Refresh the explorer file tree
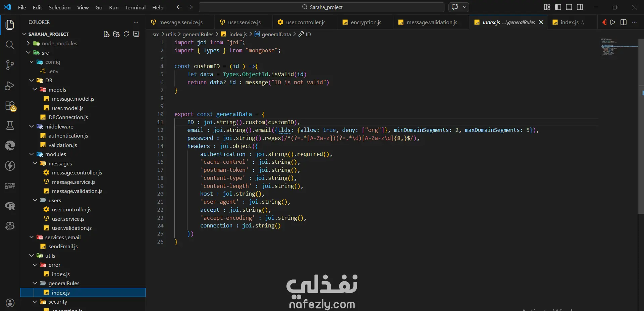This screenshot has height=311, width=644. pos(126,34)
